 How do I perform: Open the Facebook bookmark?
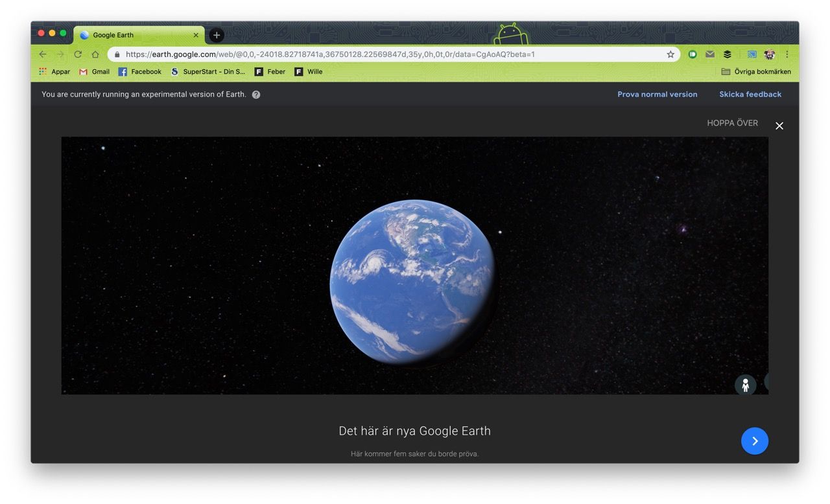point(140,72)
